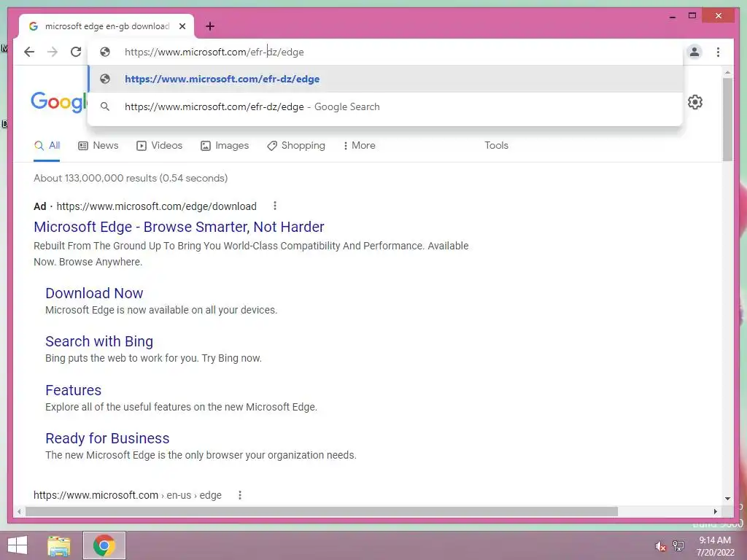Click the Google logo

[x=59, y=102]
